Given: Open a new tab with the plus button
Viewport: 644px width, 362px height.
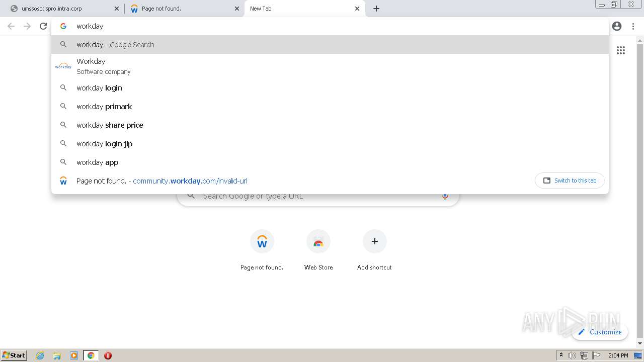Looking at the screenshot, I should tap(376, 9).
